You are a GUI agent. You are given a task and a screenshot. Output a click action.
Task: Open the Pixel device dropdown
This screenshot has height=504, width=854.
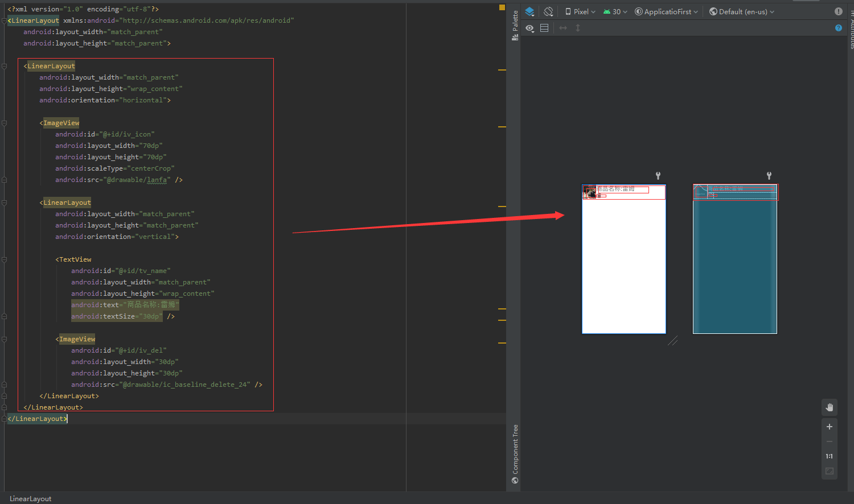[580, 11]
